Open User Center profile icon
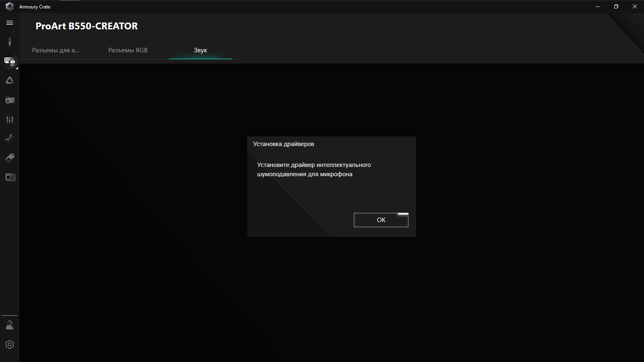Viewport: 644px width, 362px height. (x=10, y=325)
